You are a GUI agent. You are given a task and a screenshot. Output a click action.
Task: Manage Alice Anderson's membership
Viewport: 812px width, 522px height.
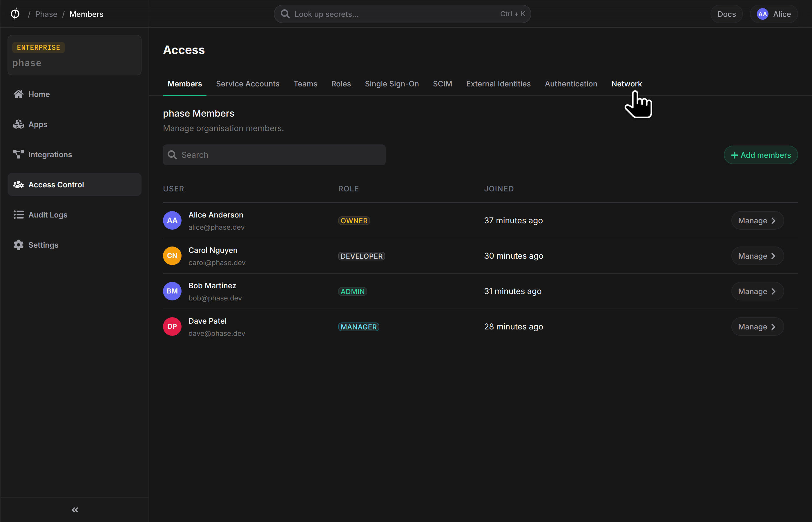[x=757, y=221]
